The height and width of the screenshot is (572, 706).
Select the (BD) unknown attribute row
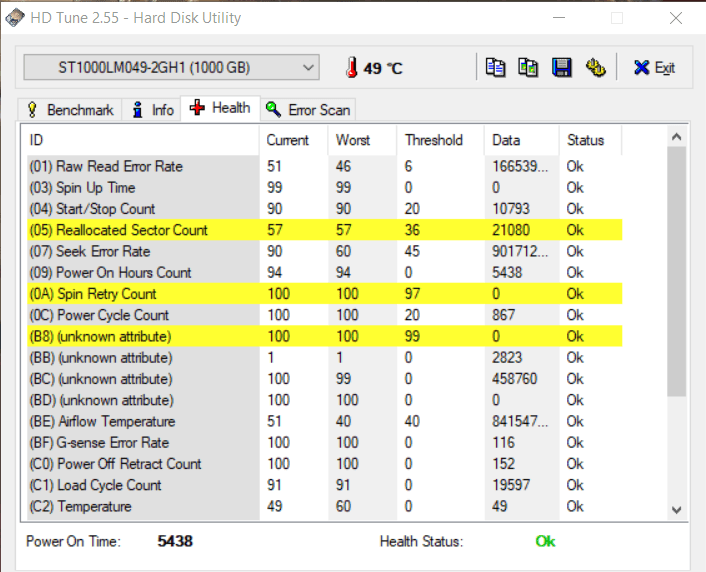(x=324, y=400)
